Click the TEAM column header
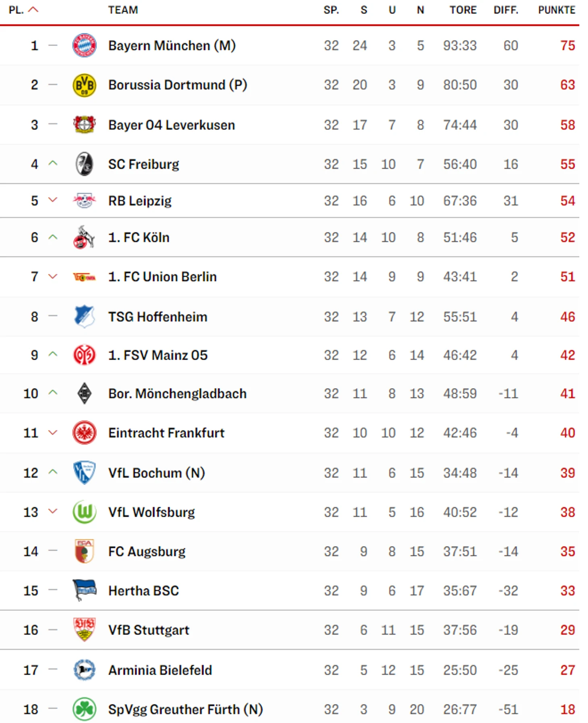This screenshot has width=588, height=723. [123, 10]
